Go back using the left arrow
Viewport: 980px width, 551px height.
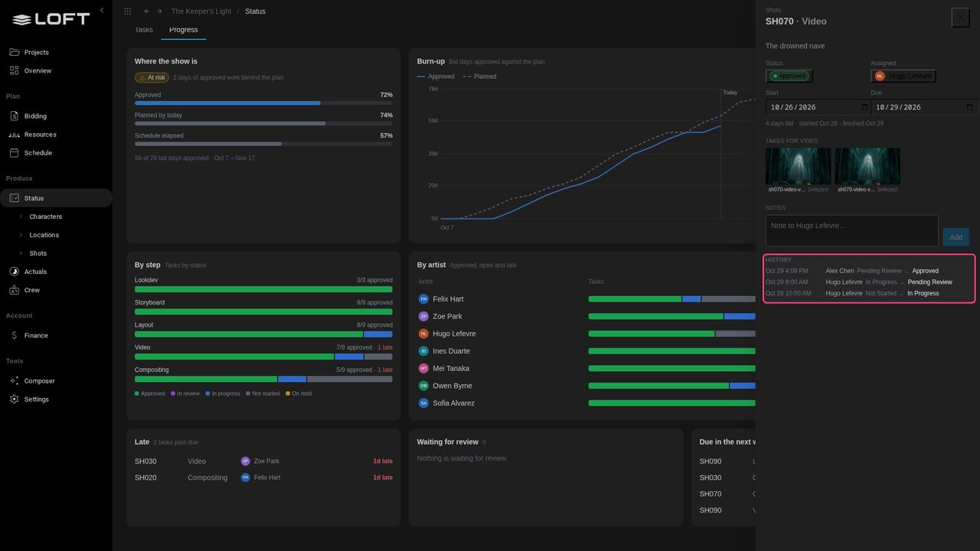click(147, 11)
